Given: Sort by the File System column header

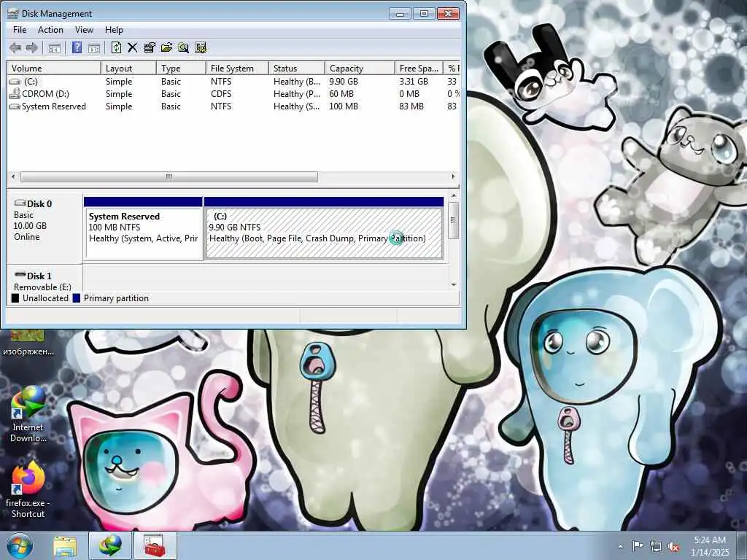Looking at the screenshot, I should click(237, 68).
